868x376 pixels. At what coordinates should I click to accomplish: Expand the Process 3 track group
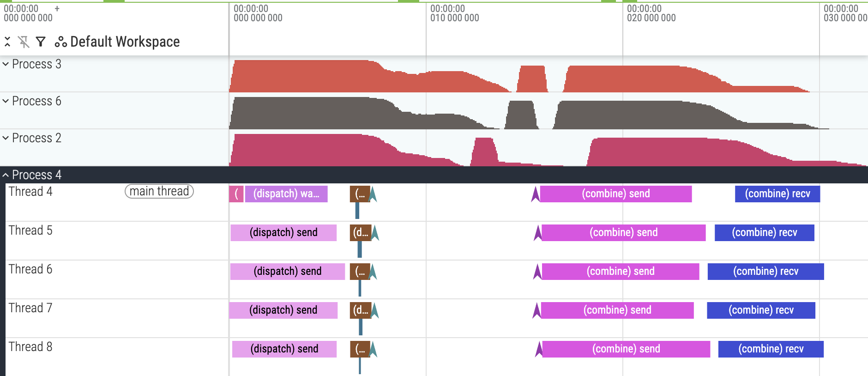click(x=6, y=64)
